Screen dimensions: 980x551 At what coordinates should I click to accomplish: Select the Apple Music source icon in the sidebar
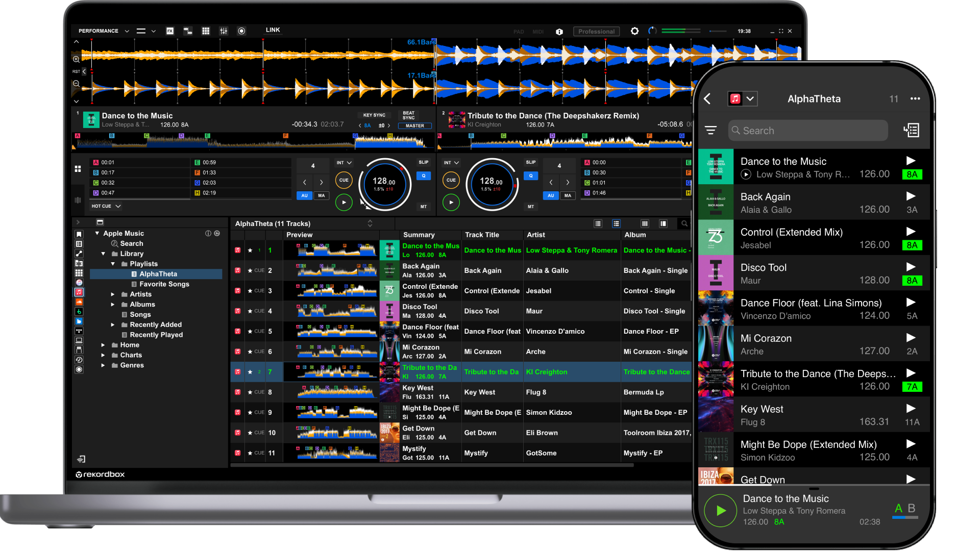[x=79, y=292]
